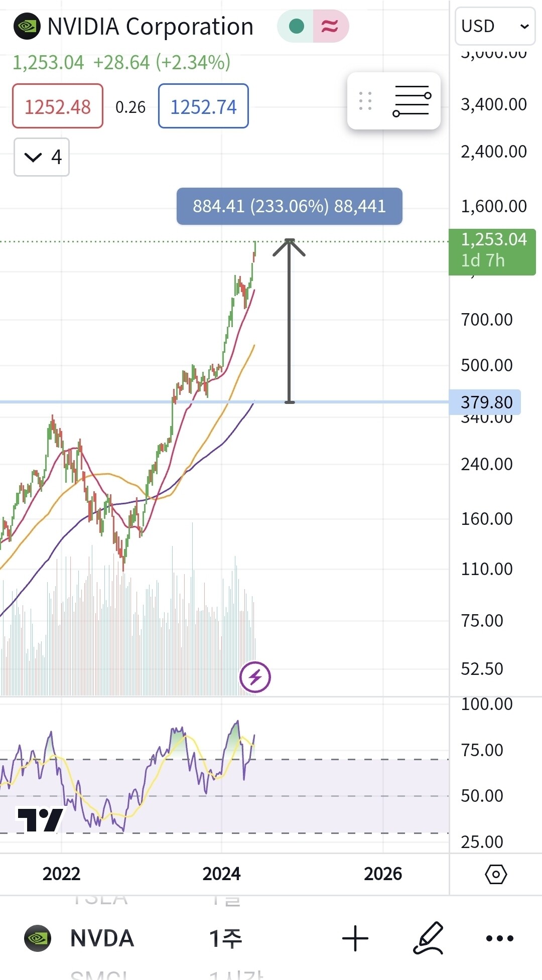
Task: Grab the six-dot drag handle
Action: pyautogui.click(x=365, y=101)
